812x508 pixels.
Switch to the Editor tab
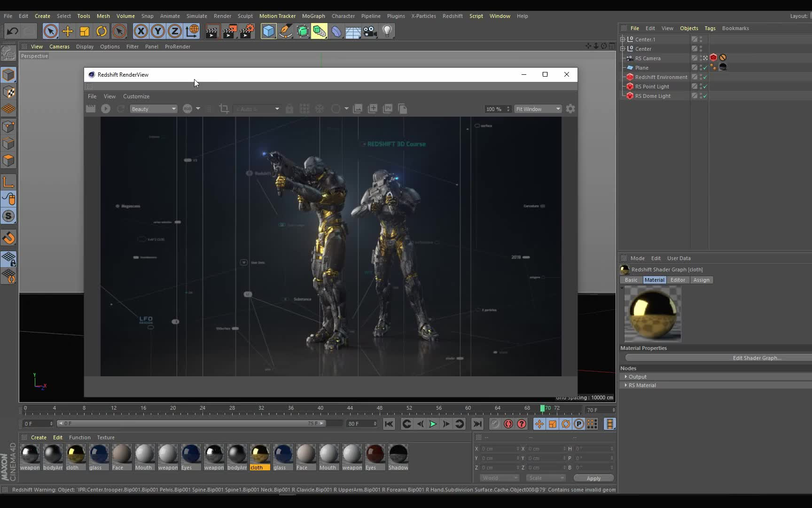pos(677,280)
